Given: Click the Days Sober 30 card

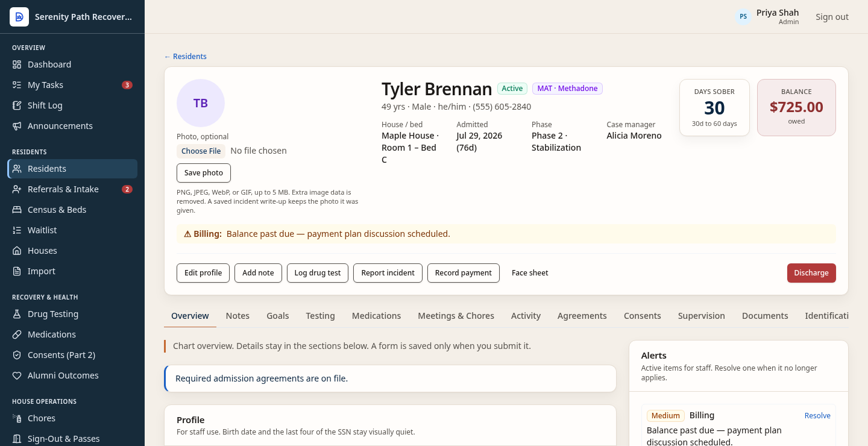Looking at the screenshot, I should tap(714, 107).
